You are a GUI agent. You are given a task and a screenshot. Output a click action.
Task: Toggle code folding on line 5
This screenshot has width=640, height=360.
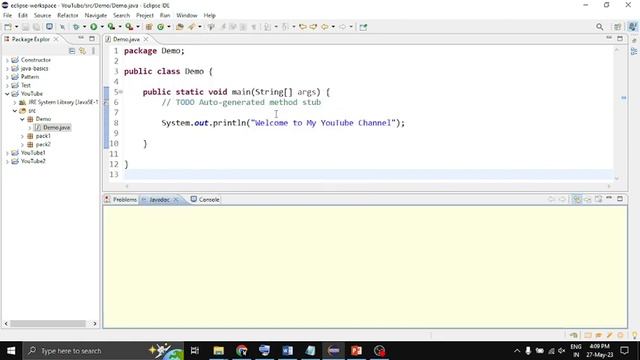(121, 92)
